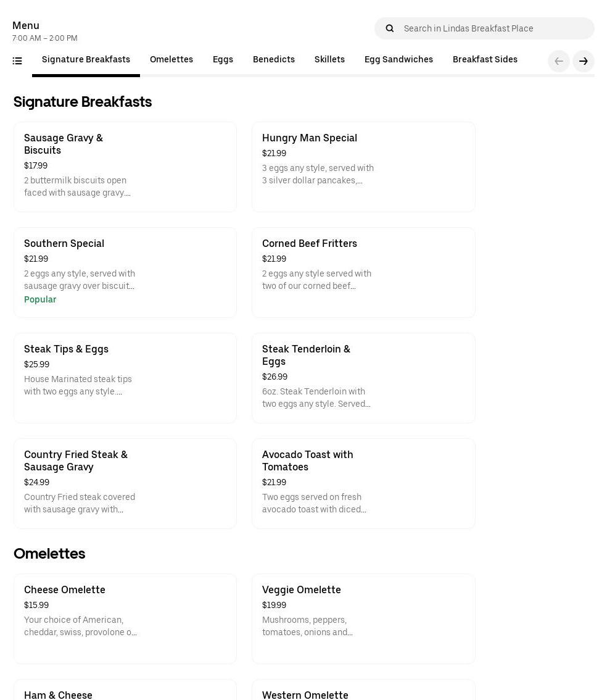Select the Veggie Omelette card

(x=363, y=619)
